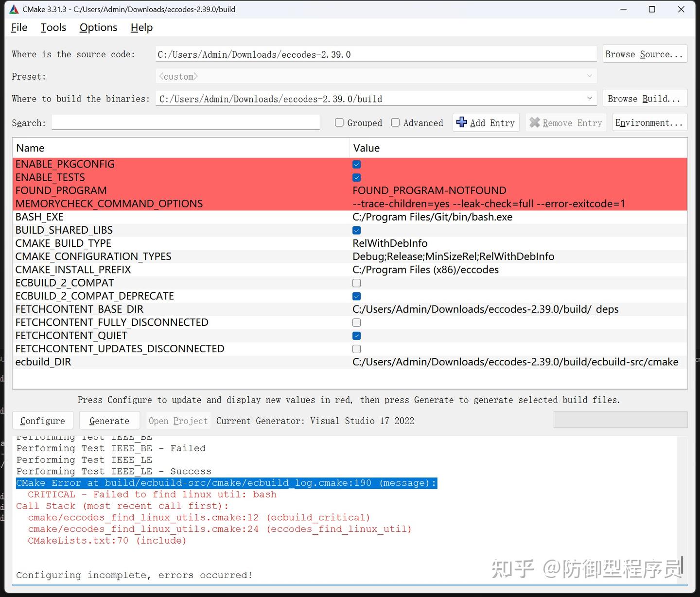Click the ecbuild-src/cmake path value
The image size is (700, 597).
(515, 362)
